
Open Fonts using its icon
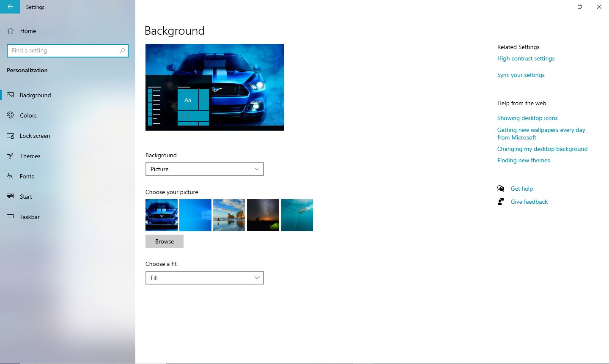point(11,176)
